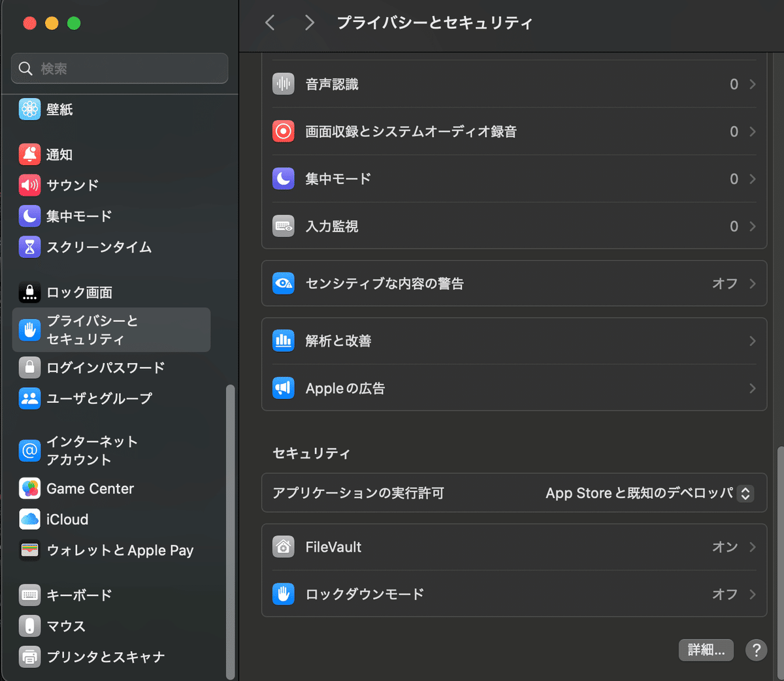Expand the FileVault row chevron
The image size is (784, 681).
point(752,546)
